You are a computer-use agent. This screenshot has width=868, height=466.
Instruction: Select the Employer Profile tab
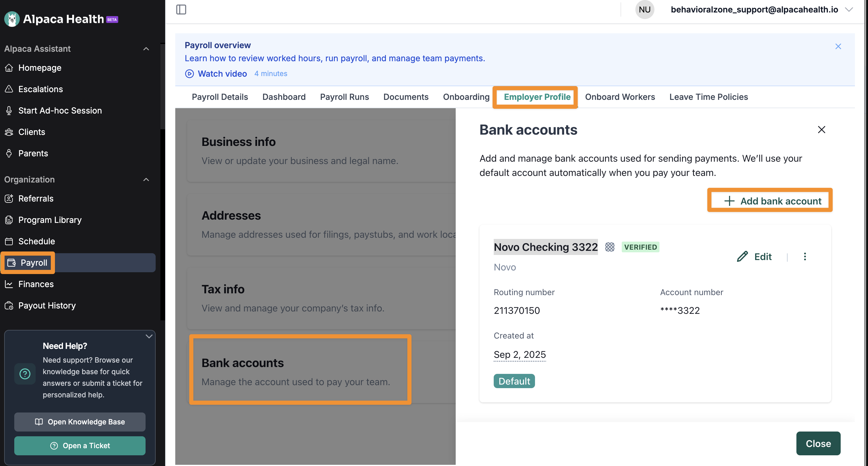pyautogui.click(x=537, y=97)
